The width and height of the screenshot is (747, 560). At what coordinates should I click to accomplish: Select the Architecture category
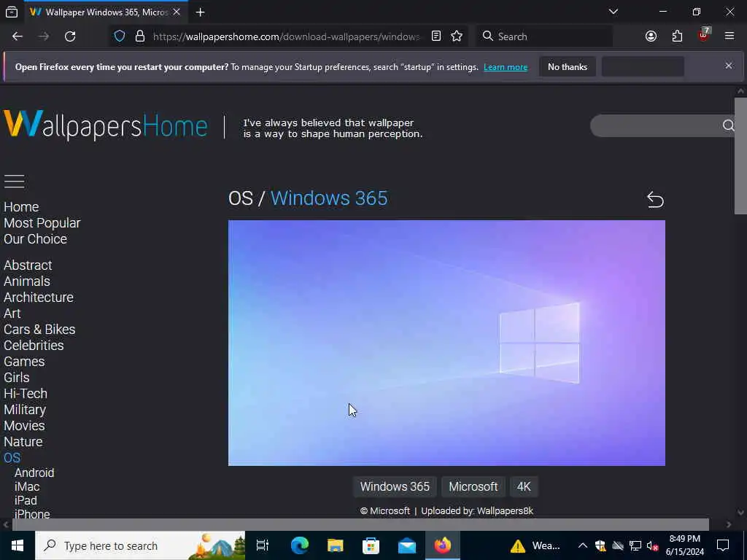(x=39, y=297)
